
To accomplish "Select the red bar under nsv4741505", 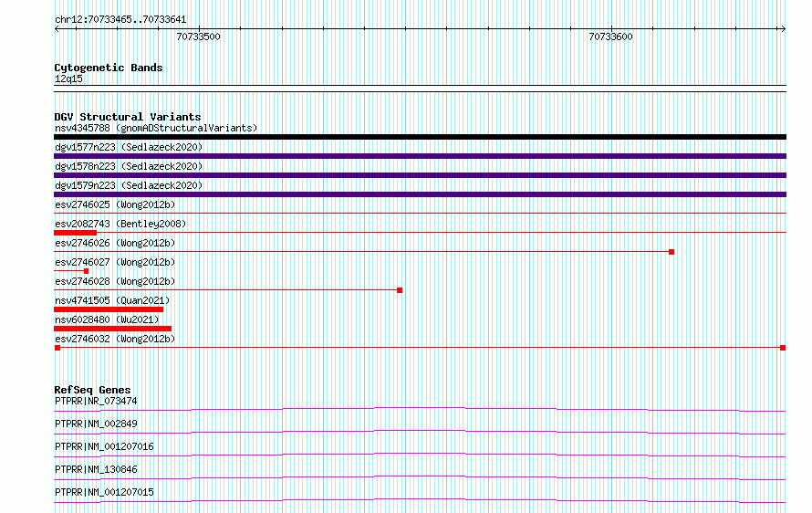I will (109, 309).
